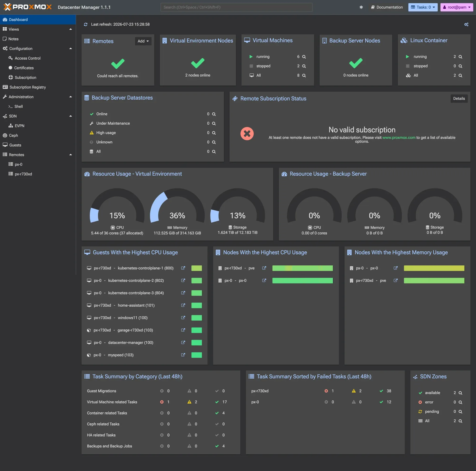
Task: Click CPU bar for kubernetes-controlplane-2 (802)
Action: coord(196,281)
